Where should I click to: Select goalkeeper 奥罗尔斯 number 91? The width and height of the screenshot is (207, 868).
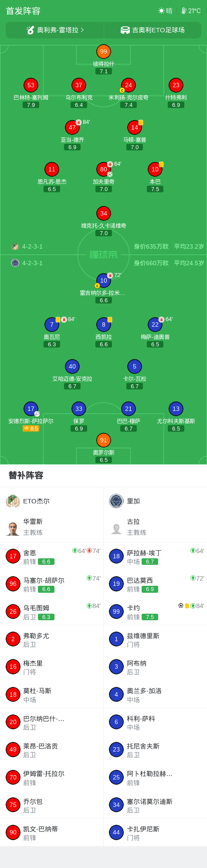click(103, 440)
